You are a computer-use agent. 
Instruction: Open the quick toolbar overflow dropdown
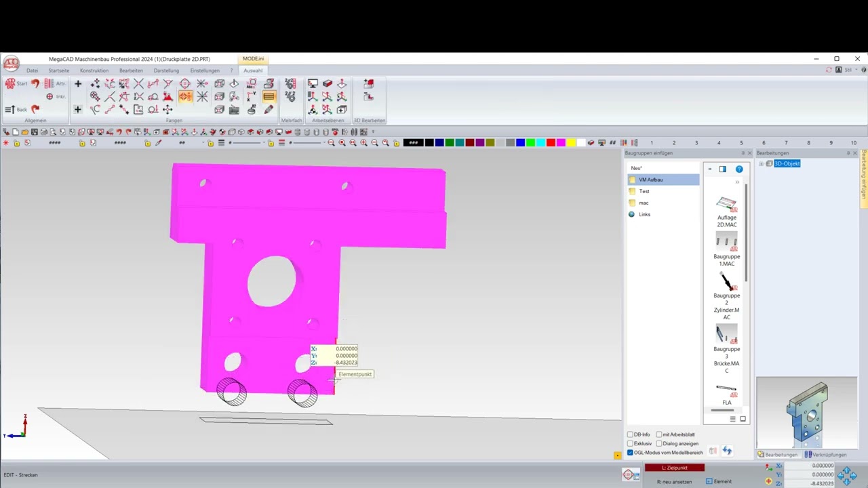coord(372,131)
